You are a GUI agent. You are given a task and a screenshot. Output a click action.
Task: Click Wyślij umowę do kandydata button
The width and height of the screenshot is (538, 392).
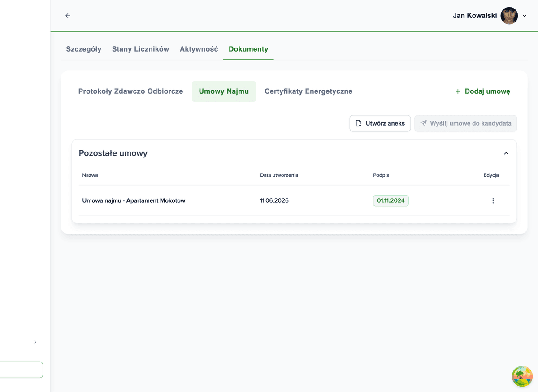point(466,123)
